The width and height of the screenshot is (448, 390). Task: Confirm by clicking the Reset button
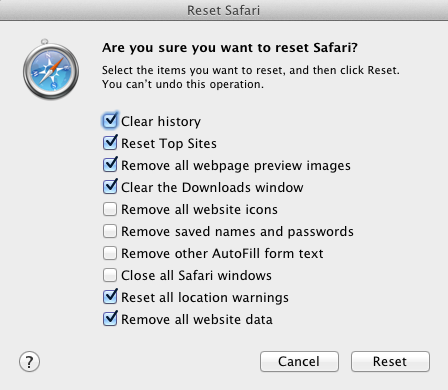[x=390, y=361]
